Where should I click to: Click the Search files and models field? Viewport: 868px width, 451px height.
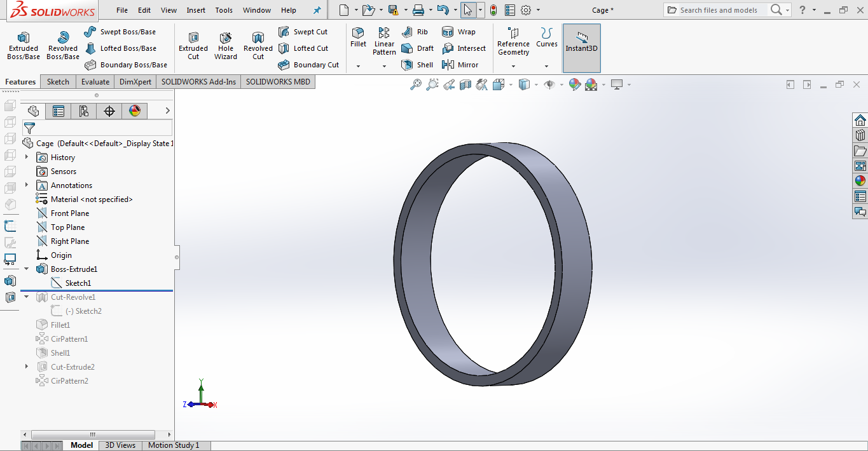coord(719,10)
